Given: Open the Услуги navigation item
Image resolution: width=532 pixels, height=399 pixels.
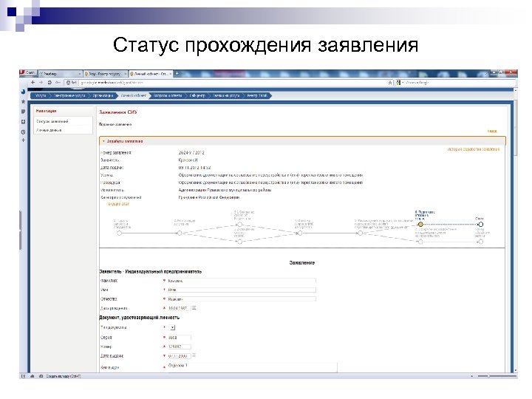Looking at the screenshot, I should (41, 95).
